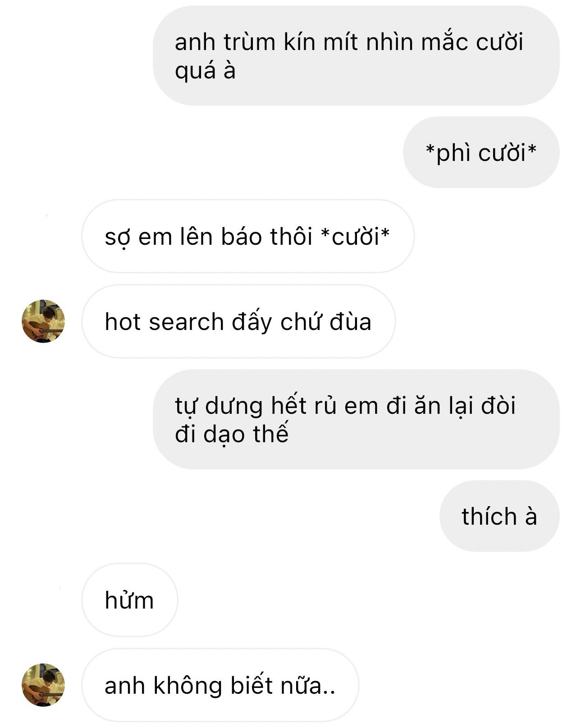Click 'đi dạo thế' in the sent message
The height and width of the screenshot is (728, 581).
click(x=232, y=435)
